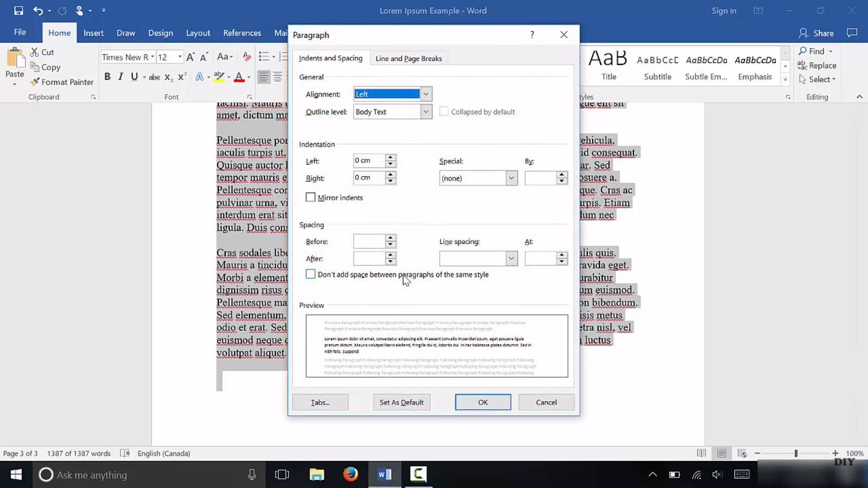Expand the Special indentation dropdown
The image size is (868, 488).
(x=511, y=178)
